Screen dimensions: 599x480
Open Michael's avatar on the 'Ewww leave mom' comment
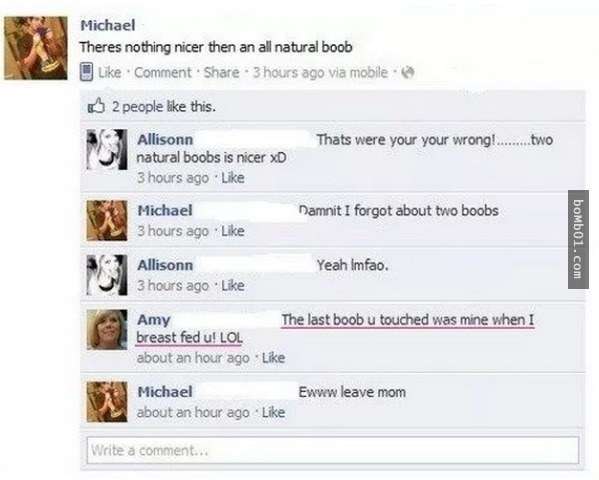coord(107,402)
